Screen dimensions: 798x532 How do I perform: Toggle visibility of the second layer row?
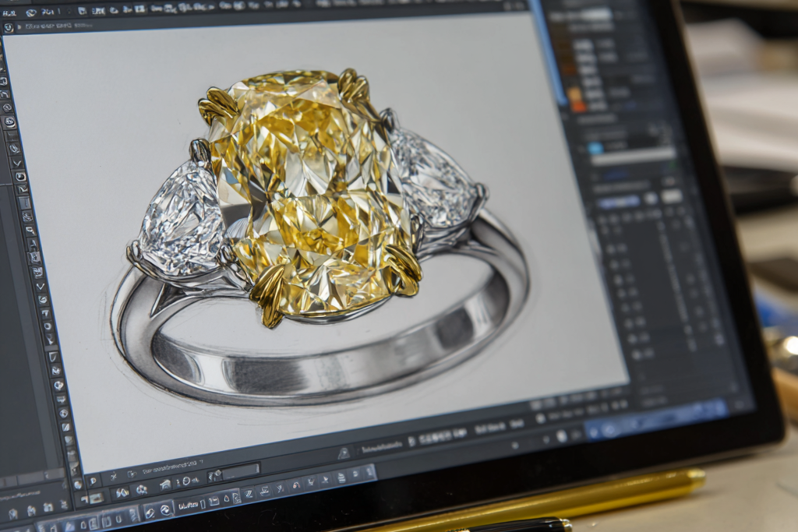pos(614,265)
